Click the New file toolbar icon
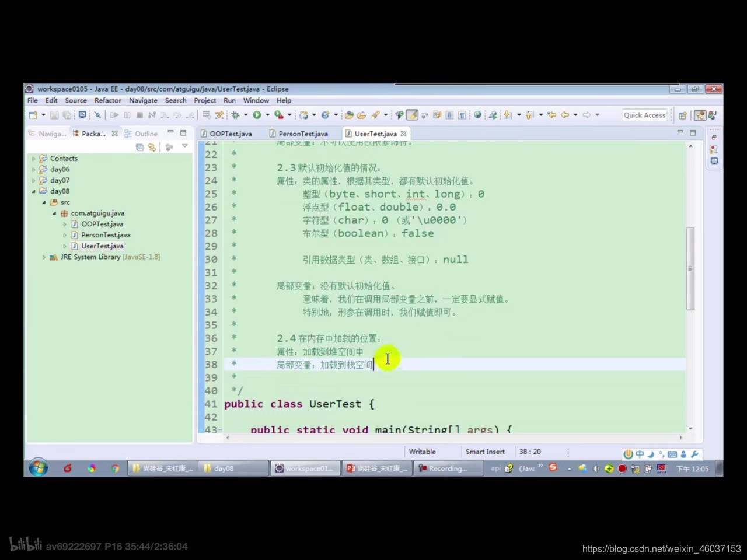The width and height of the screenshot is (747, 560). tap(33, 115)
